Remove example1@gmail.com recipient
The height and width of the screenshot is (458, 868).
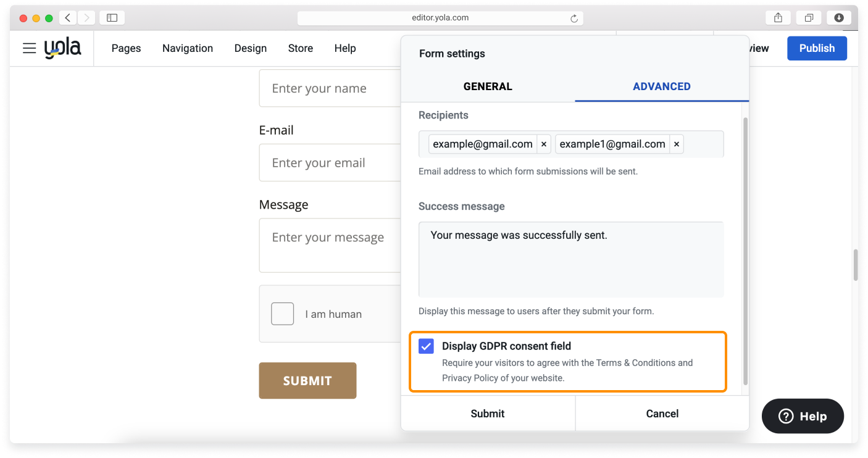[x=676, y=144]
